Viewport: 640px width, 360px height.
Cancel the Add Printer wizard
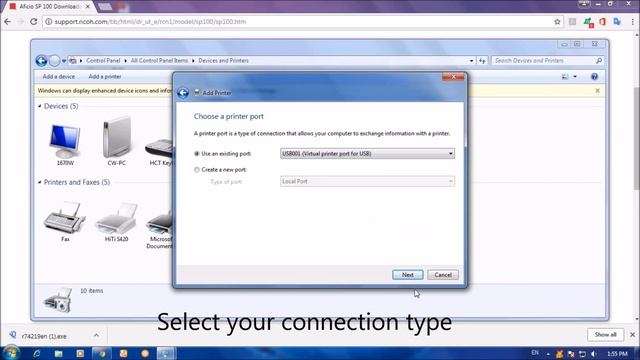coord(443,275)
